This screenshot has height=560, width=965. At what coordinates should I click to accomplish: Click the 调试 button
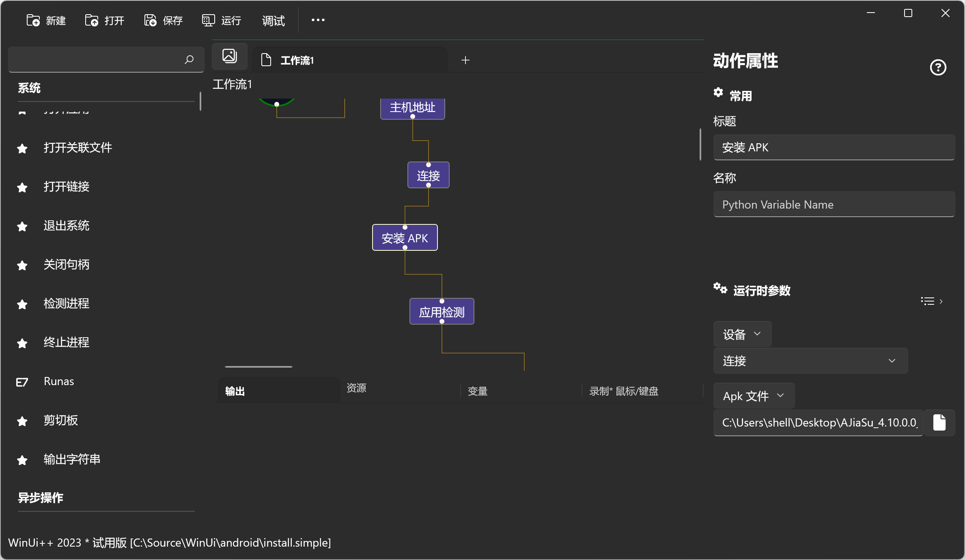click(273, 20)
